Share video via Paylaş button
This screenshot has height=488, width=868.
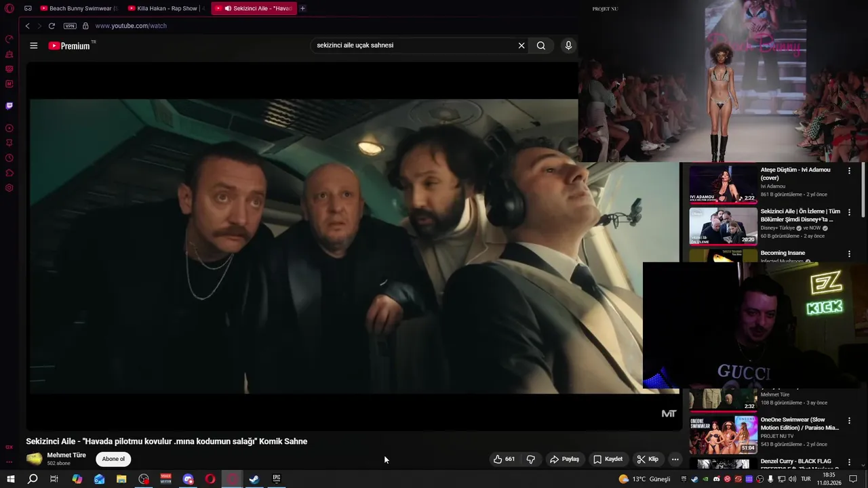click(x=564, y=459)
